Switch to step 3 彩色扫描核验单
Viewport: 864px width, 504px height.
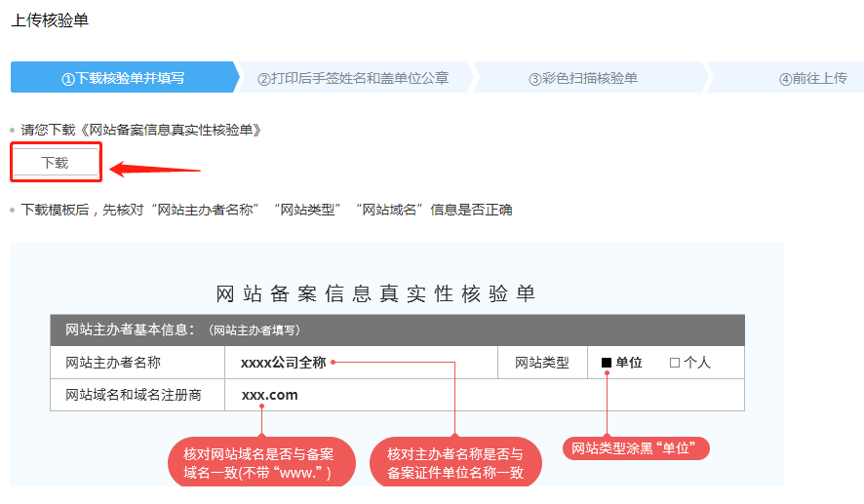click(583, 78)
